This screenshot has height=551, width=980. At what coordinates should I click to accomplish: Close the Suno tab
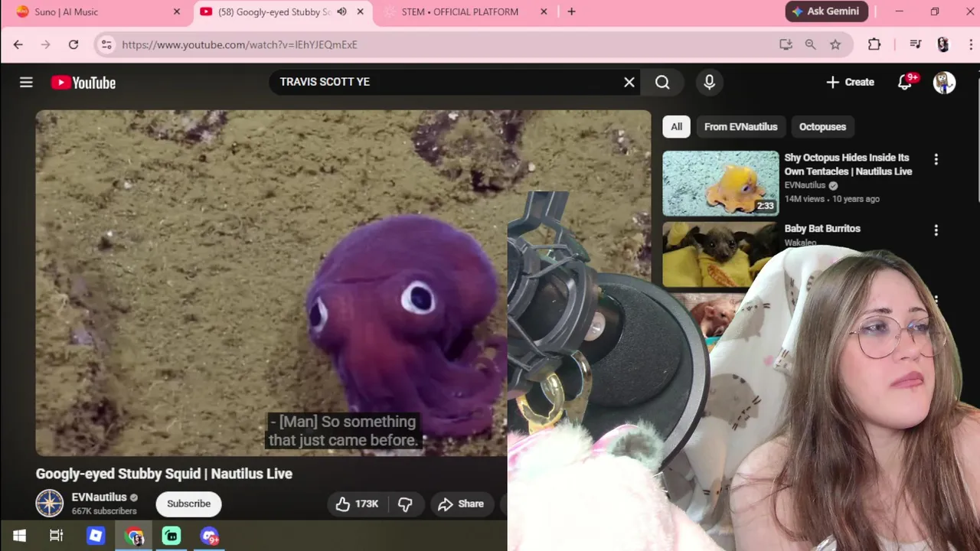(177, 11)
